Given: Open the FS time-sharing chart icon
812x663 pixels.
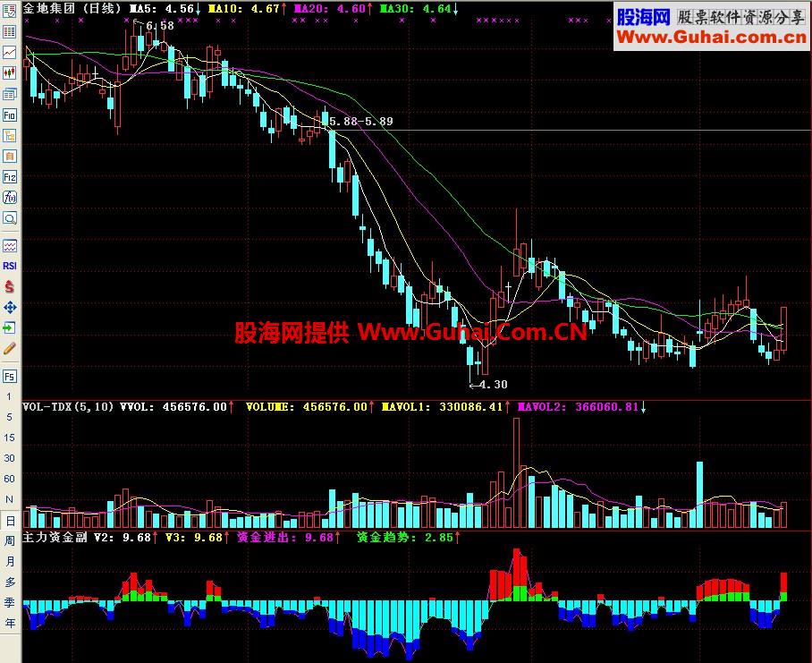Looking at the screenshot, I should (x=9, y=376).
